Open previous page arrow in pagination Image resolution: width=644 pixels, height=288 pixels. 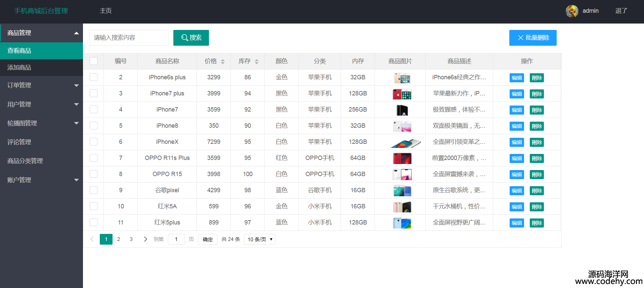coord(92,239)
